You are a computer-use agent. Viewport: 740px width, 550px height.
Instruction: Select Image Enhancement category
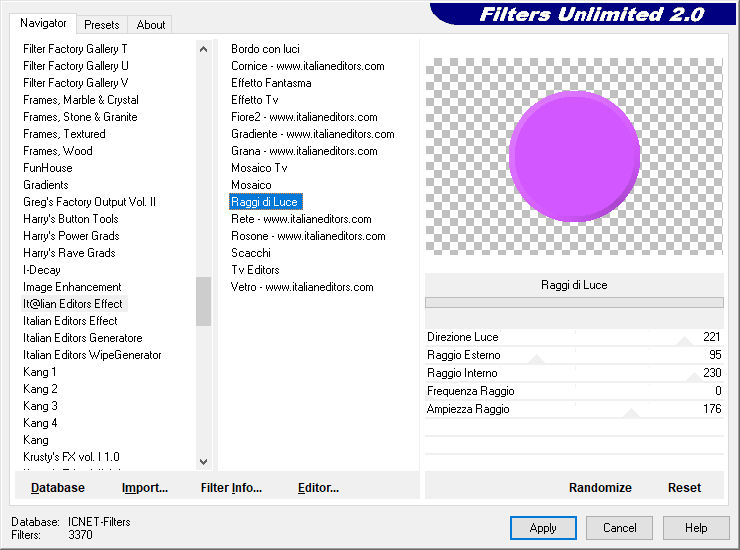click(x=72, y=287)
